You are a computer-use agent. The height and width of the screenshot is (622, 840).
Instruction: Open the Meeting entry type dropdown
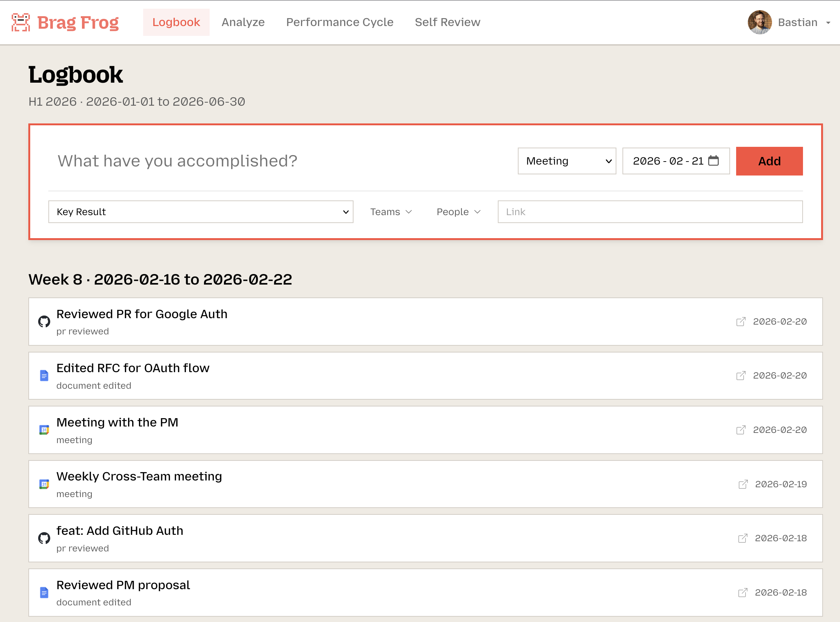[567, 161]
